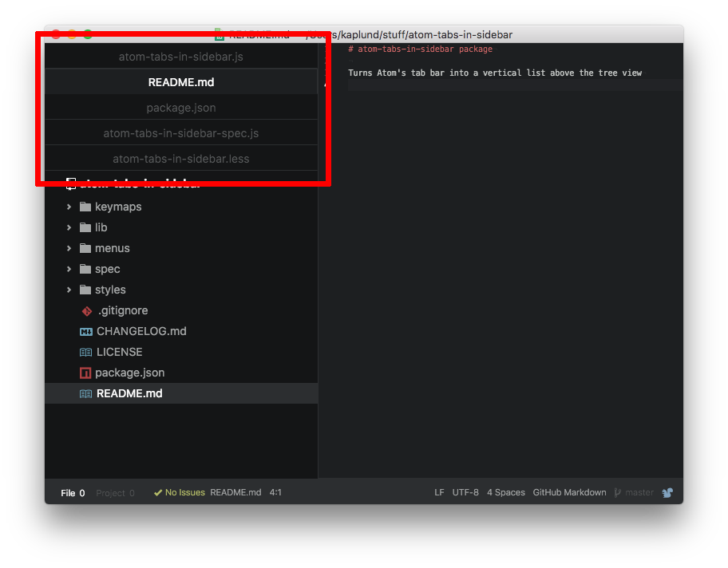This screenshot has width=728, height=568.
Task: Expand the menus folder chevron
Action: pos(69,248)
